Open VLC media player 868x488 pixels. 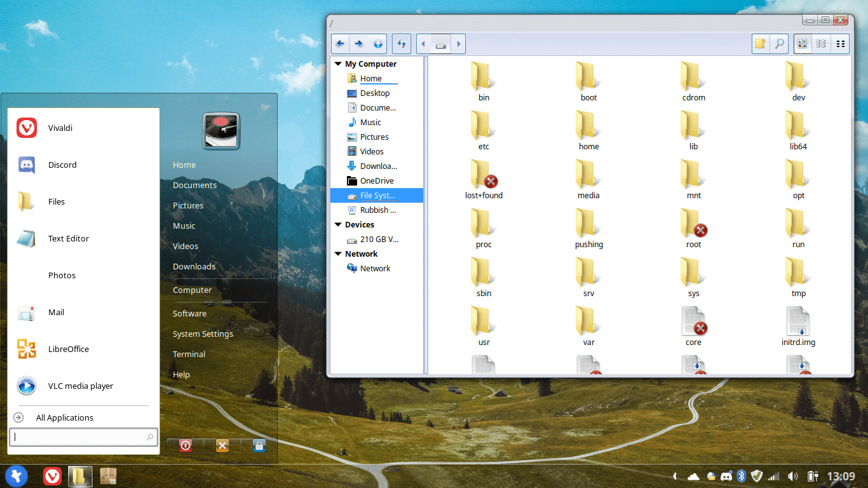click(83, 386)
